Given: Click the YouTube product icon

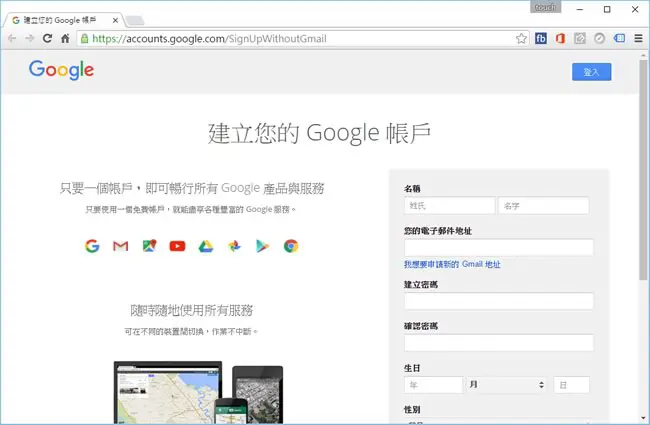Looking at the screenshot, I should (x=177, y=246).
